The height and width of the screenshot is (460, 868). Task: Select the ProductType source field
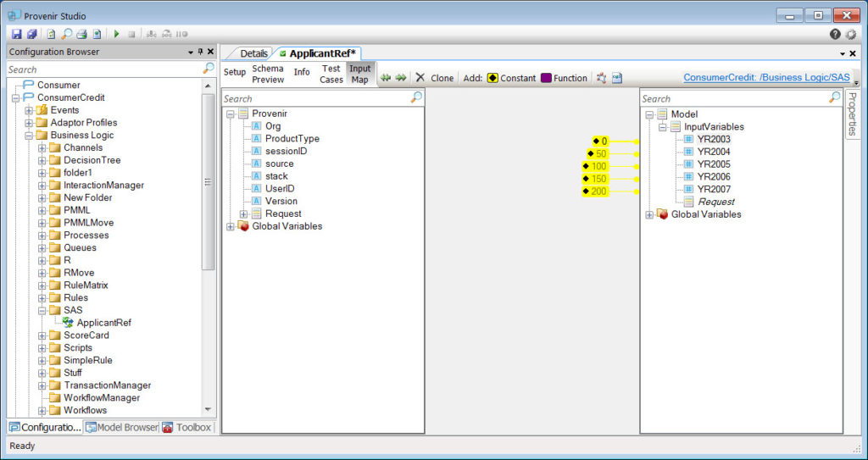point(292,139)
